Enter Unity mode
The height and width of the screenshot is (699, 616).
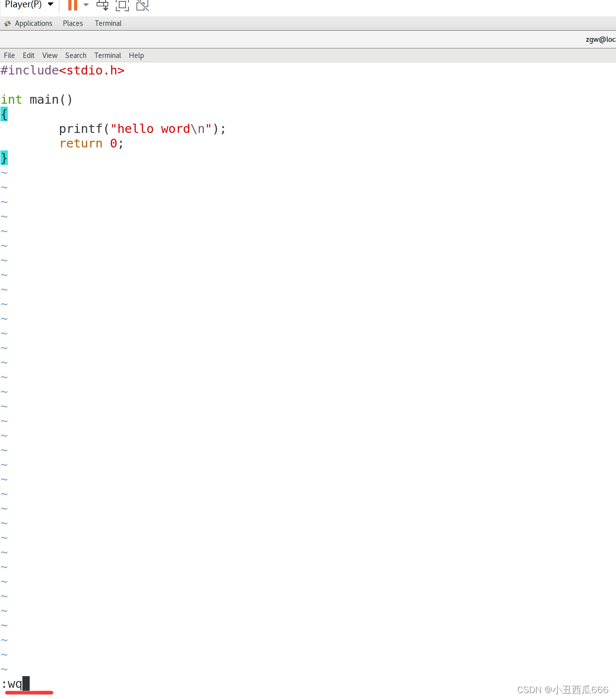(x=142, y=5)
